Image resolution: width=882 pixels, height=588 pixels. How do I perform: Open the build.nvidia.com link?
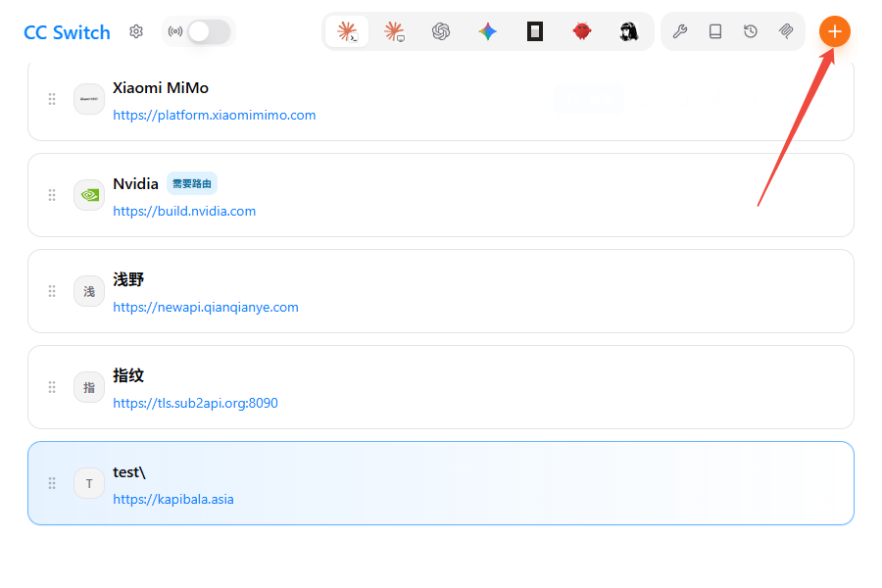(184, 211)
